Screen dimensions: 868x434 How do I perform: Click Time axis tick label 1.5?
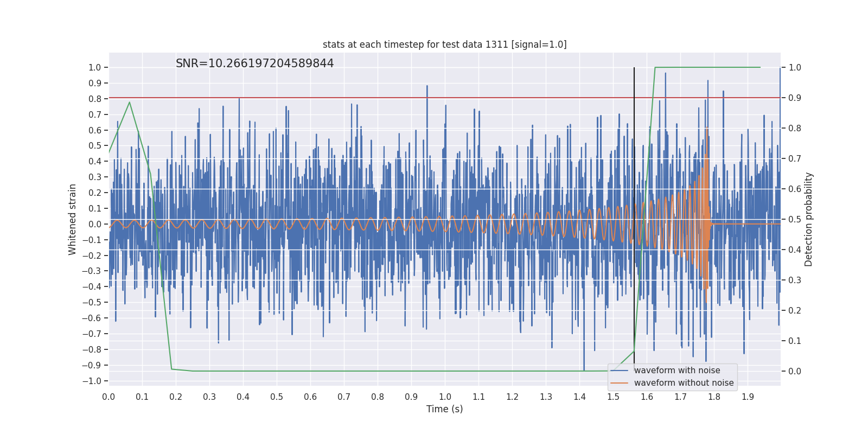[x=613, y=397]
